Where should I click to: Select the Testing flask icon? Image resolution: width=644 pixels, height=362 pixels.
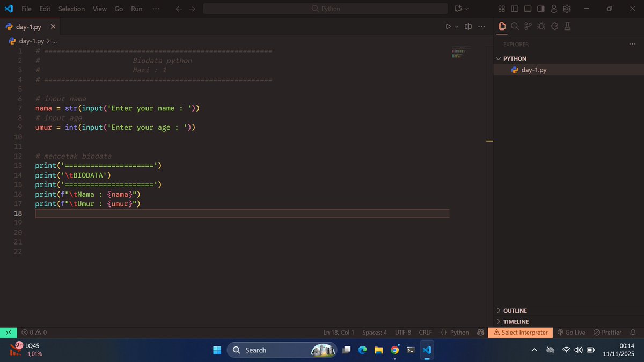[x=567, y=26]
